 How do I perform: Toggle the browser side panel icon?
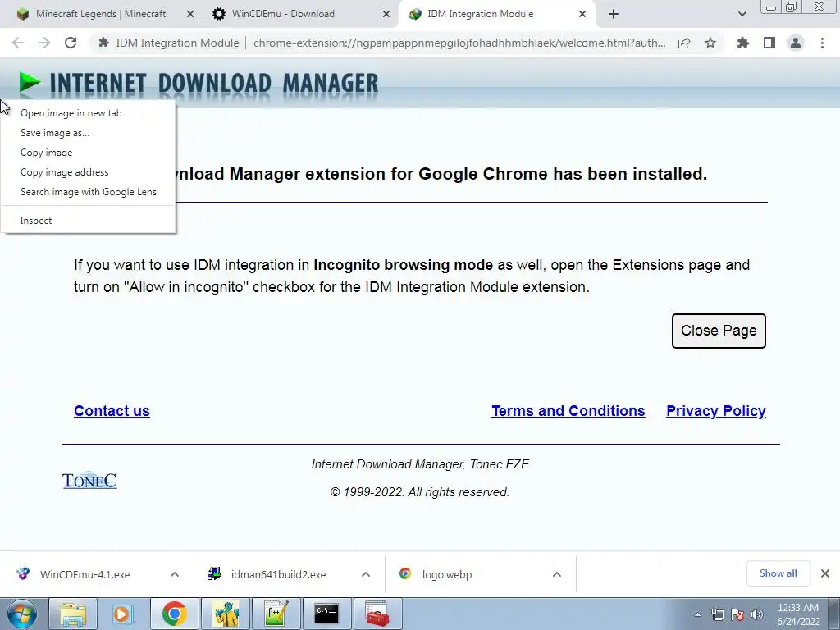tap(769, 43)
